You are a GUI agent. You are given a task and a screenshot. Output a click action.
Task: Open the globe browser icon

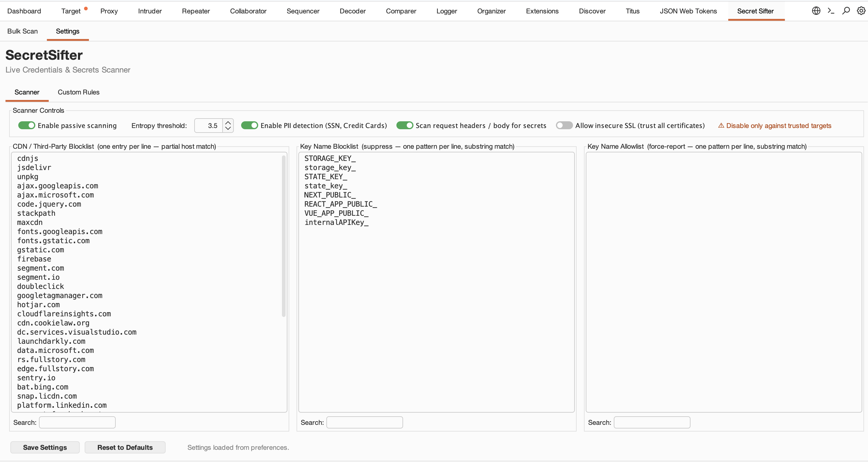[816, 11]
